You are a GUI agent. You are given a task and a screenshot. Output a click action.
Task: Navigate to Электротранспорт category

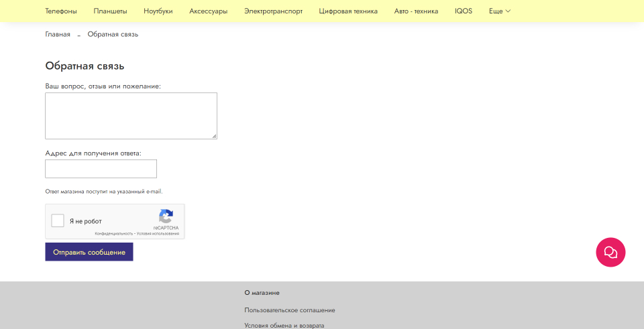pos(273,11)
